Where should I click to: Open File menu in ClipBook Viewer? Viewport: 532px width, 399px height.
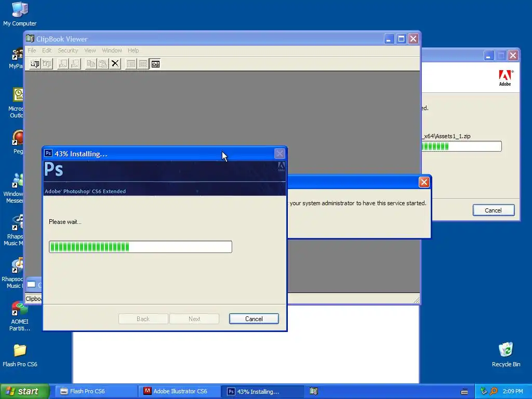point(32,50)
